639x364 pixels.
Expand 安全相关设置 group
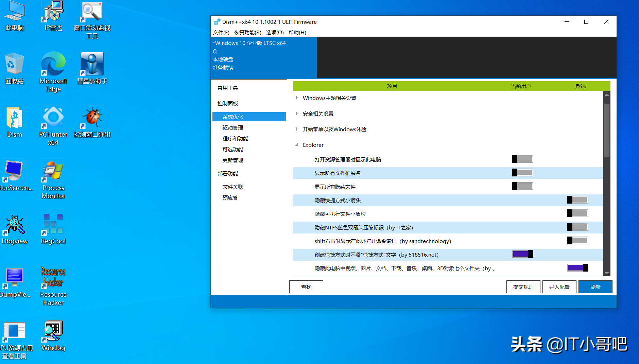(297, 114)
